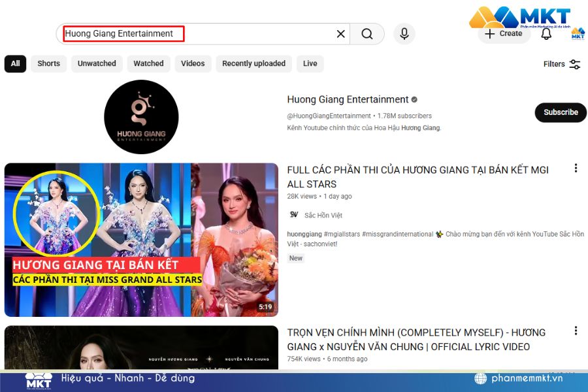Select the Watched filter chip
This screenshot has width=588, height=392.
click(148, 63)
